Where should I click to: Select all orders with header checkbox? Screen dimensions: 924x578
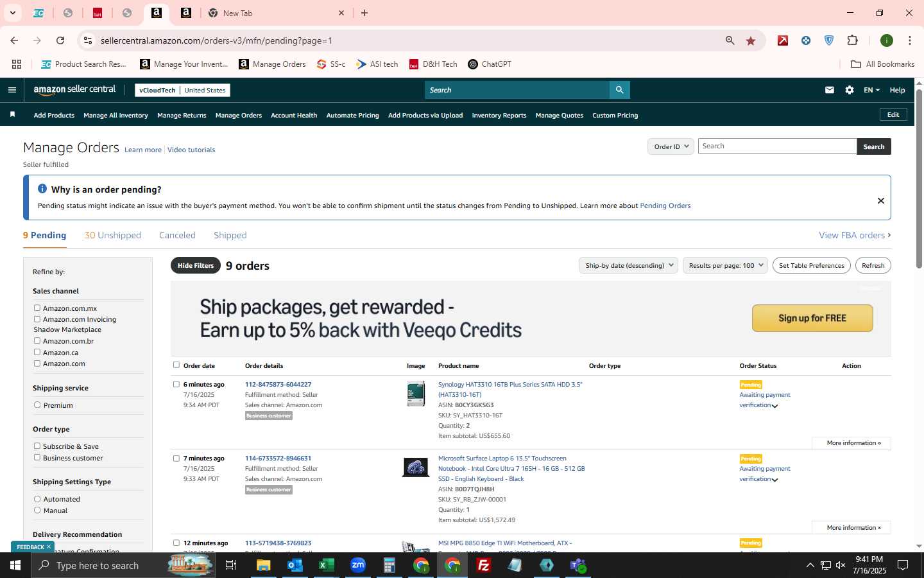(x=176, y=365)
